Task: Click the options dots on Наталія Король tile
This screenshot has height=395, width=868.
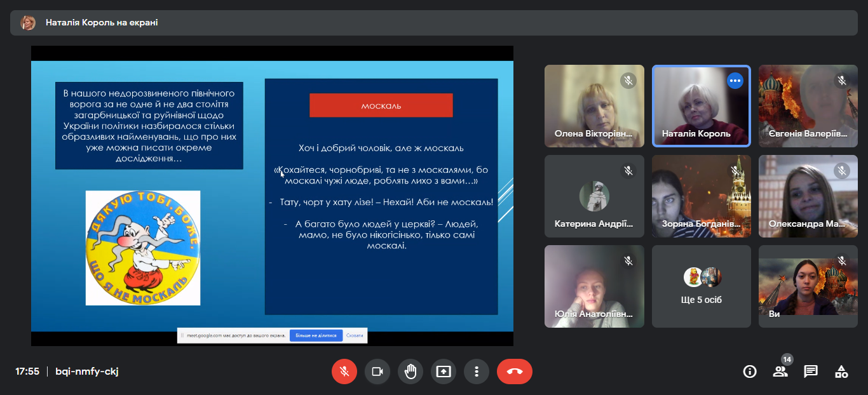Action: (x=735, y=81)
